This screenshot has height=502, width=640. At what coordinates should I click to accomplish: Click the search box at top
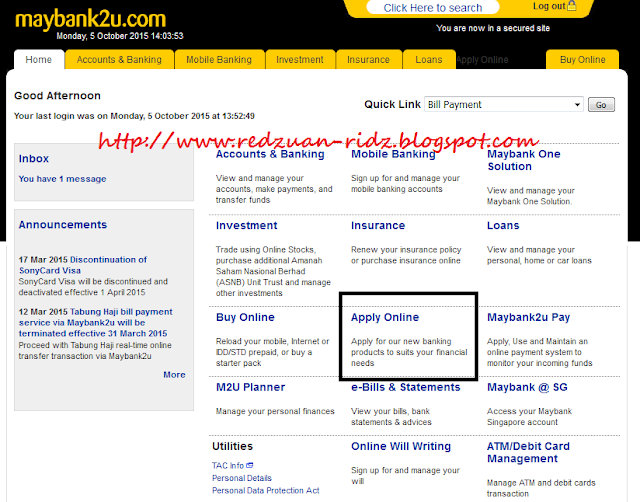tap(433, 8)
